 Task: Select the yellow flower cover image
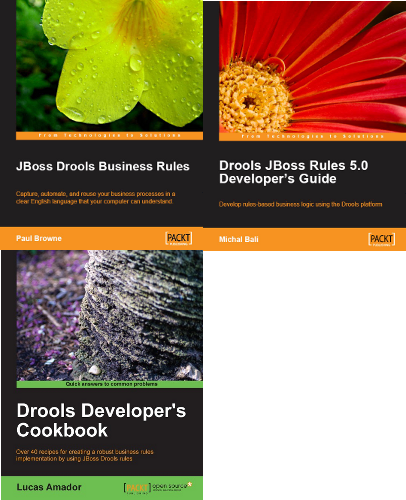pos(109,66)
